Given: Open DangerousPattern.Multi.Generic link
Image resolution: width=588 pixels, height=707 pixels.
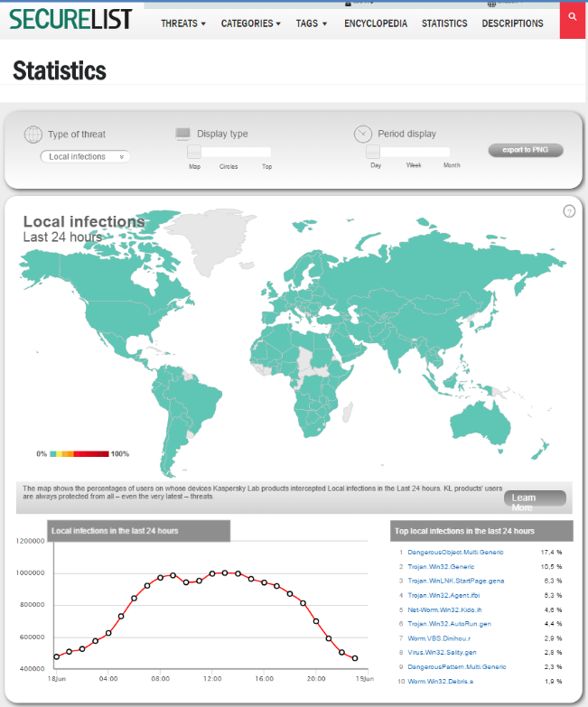Looking at the screenshot, I should pyautogui.click(x=457, y=666).
